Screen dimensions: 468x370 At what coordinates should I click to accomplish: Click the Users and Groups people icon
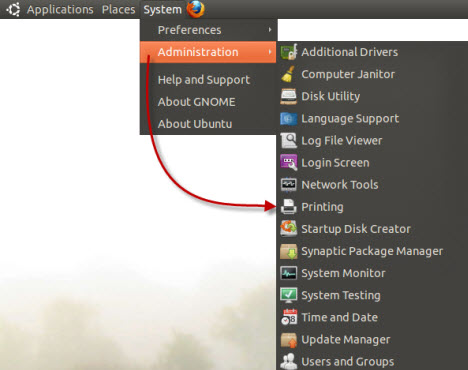(x=289, y=361)
